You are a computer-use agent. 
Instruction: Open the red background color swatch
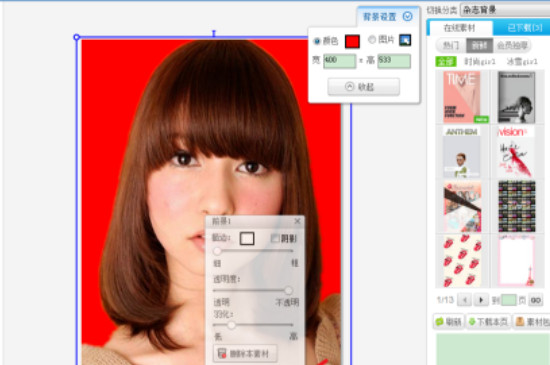coord(352,41)
